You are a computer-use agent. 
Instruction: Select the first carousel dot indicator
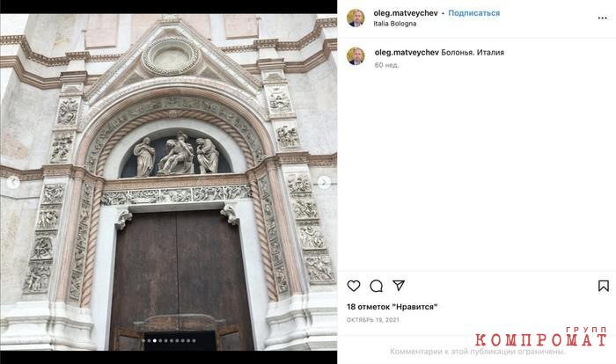[143, 341]
